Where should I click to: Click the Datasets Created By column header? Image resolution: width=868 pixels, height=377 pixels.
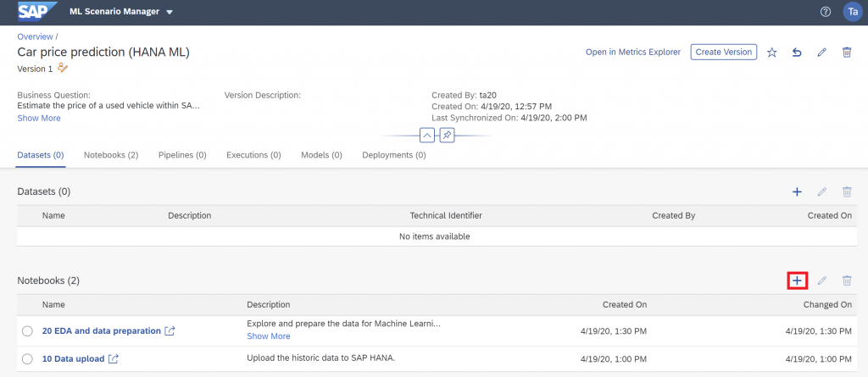click(674, 215)
